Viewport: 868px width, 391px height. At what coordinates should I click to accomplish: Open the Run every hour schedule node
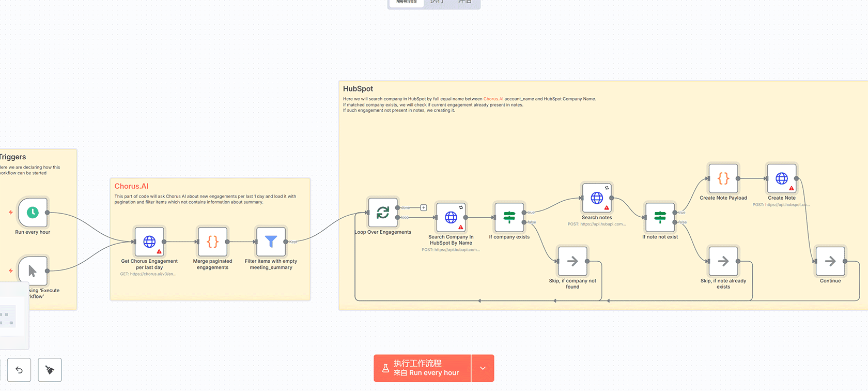(33, 213)
